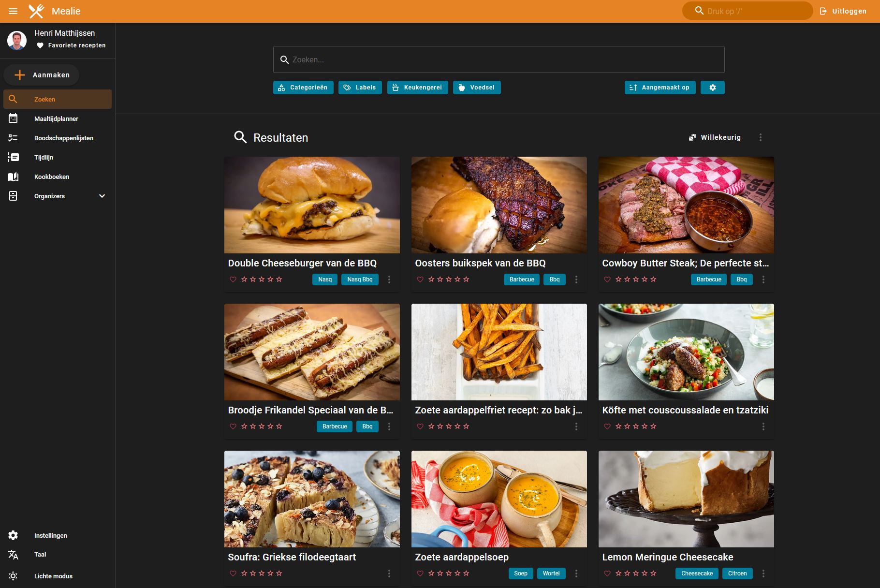Viewport: 880px width, 588px height.
Task: Open Double Cheeseburger recipe options menu
Action: [x=389, y=279]
